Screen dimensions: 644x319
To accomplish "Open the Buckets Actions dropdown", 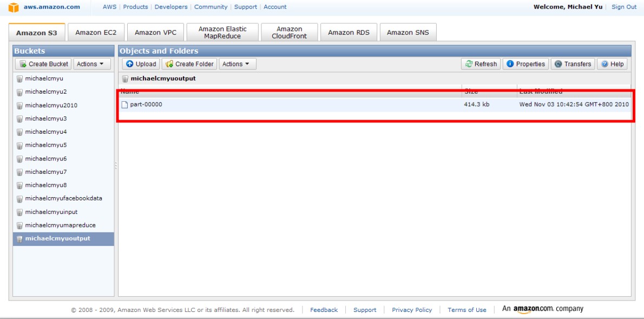I will 91,64.
